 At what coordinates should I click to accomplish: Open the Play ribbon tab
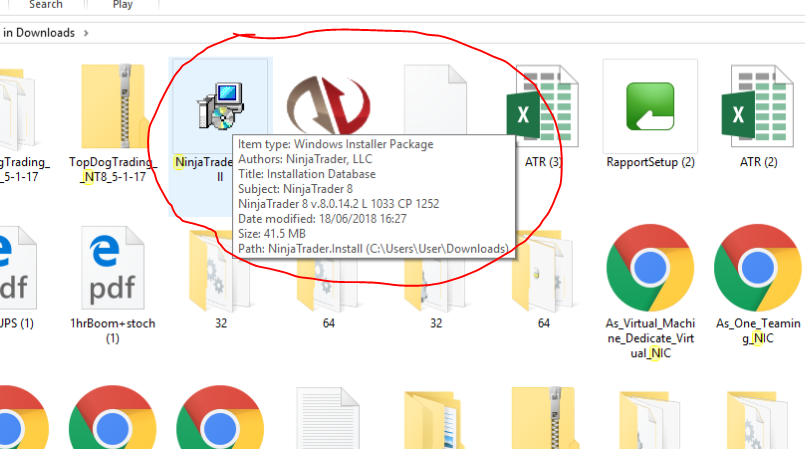[123, 5]
